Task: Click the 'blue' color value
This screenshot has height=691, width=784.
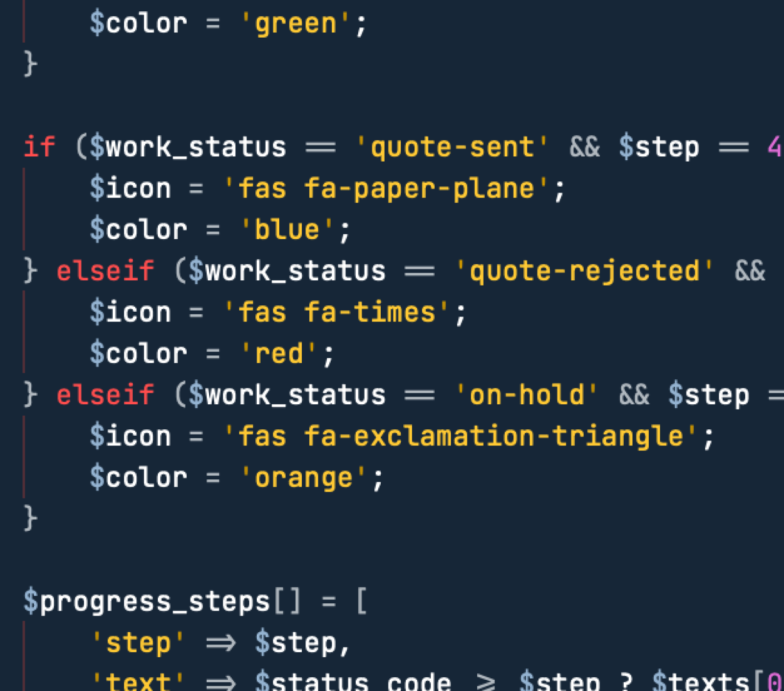Action: click(287, 230)
